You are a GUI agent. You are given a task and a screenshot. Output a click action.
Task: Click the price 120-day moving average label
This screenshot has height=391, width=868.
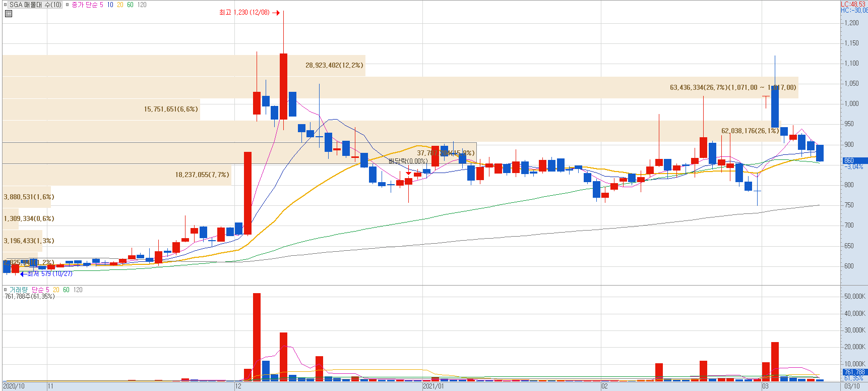pyautogui.click(x=142, y=5)
